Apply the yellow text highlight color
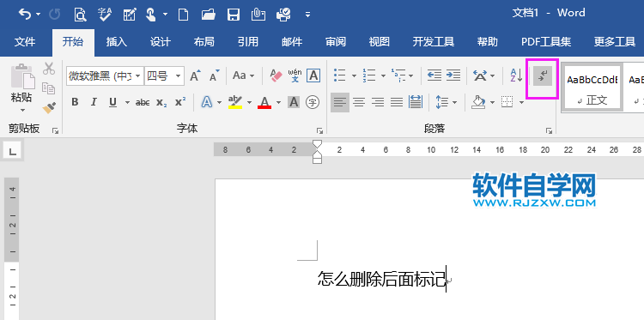This screenshot has height=320, width=644. [x=235, y=102]
